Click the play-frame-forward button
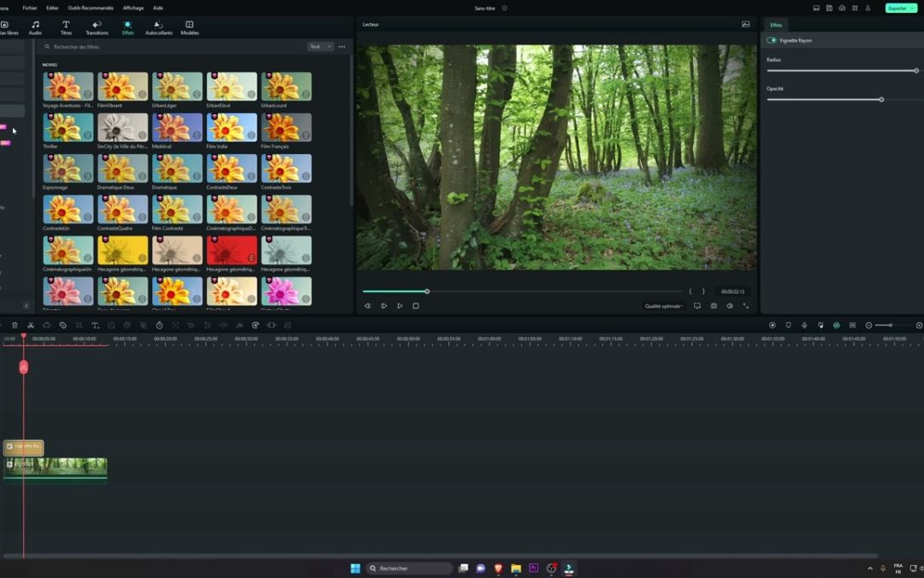Screen dimensions: 924x578 click(383, 306)
